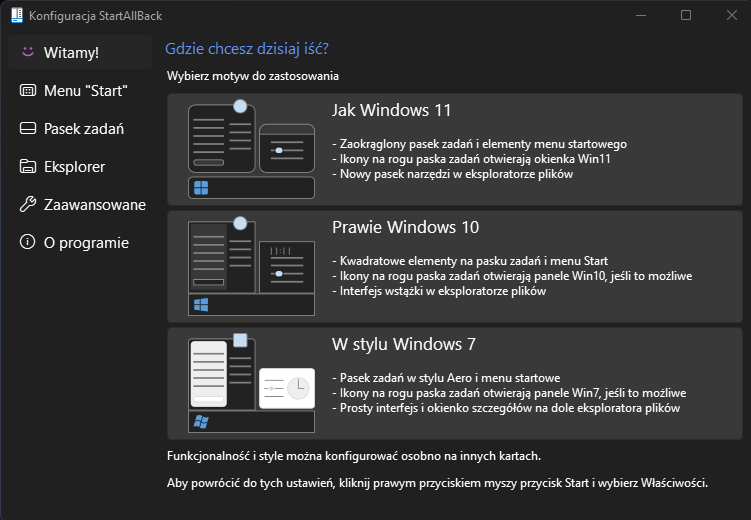751x520 pixels.
Task: Switch to the Pasek zadań tab
Action: [80, 128]
